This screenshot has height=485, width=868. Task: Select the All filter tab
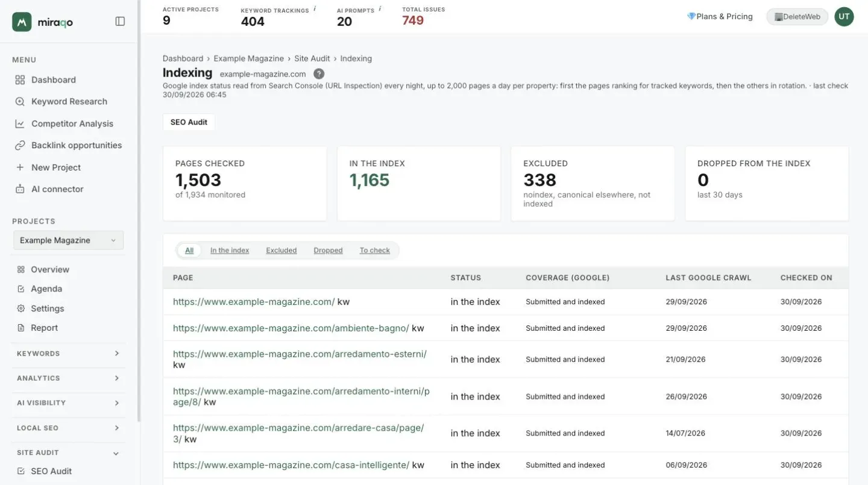pyautogui.click(x=189, y=251)
